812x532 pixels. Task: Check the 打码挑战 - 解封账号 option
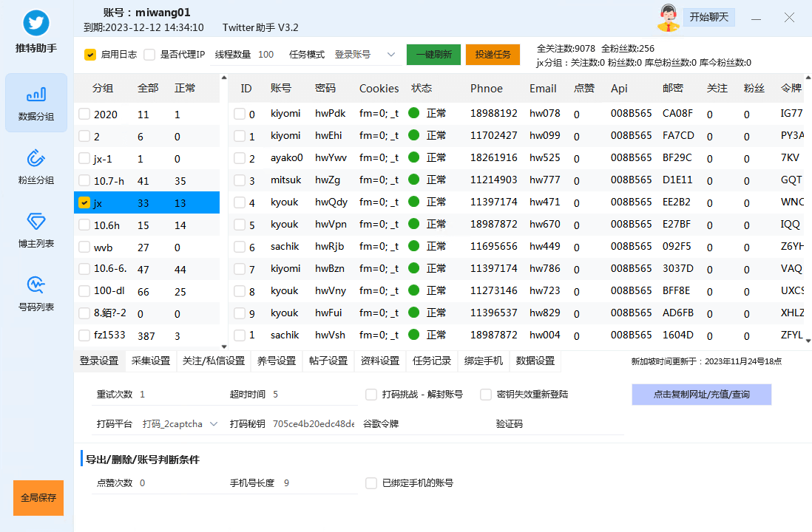point(372,394)
